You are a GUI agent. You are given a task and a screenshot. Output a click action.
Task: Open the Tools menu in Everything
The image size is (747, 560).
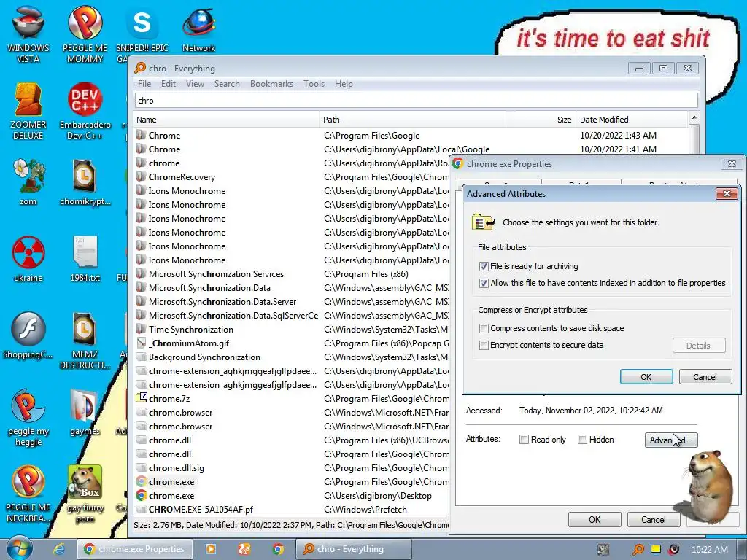pos(314,84)
